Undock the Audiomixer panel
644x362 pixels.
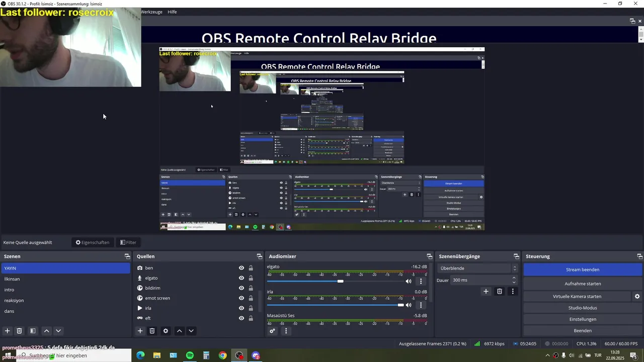(x=430, y=256)
